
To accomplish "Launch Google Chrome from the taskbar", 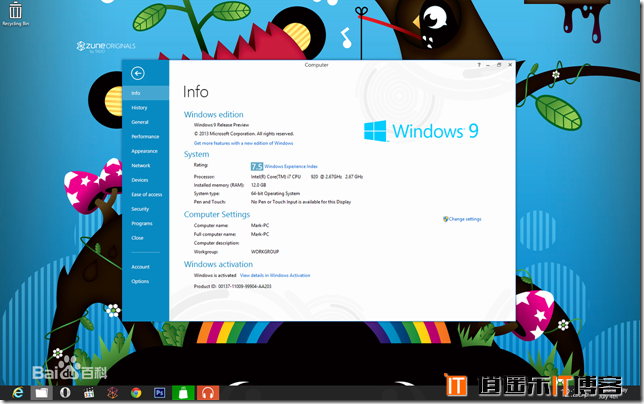I will point(136,393).
